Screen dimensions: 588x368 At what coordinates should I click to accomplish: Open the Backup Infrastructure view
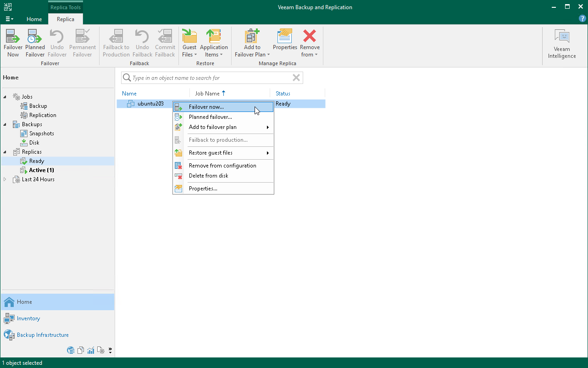[x=57, y=335]
